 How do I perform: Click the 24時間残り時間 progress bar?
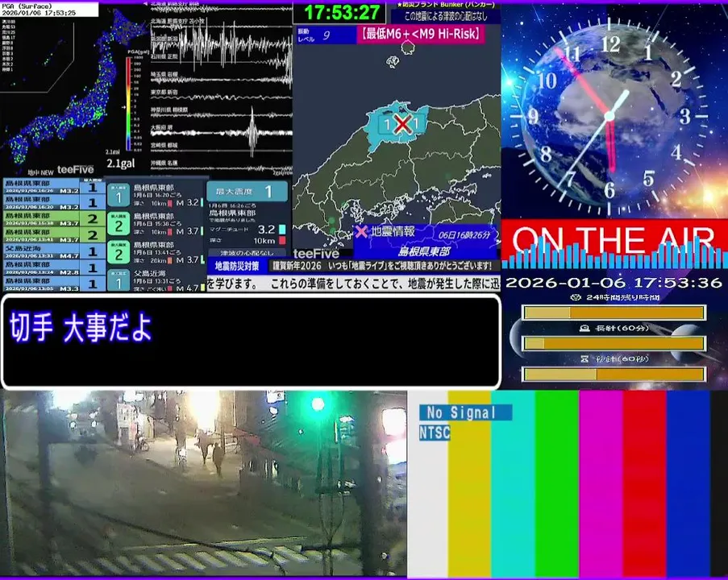(614, 313)
